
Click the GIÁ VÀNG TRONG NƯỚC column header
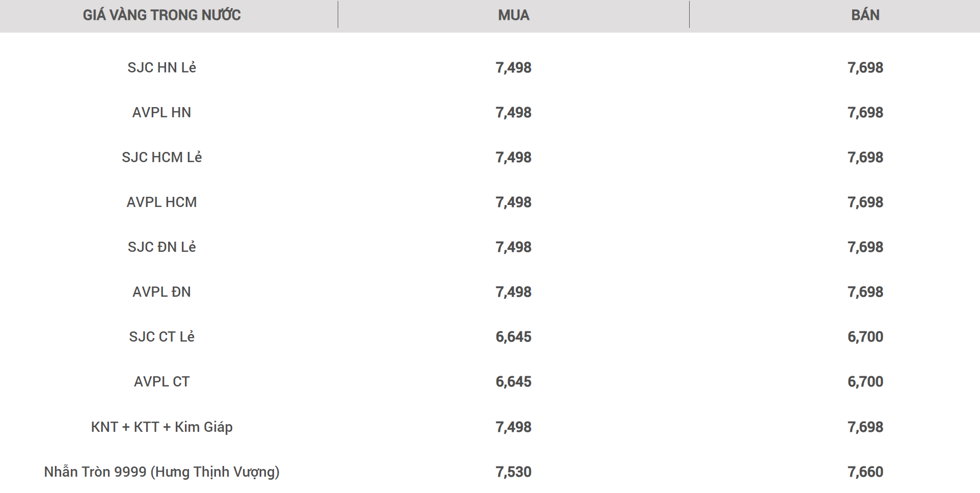162,15
